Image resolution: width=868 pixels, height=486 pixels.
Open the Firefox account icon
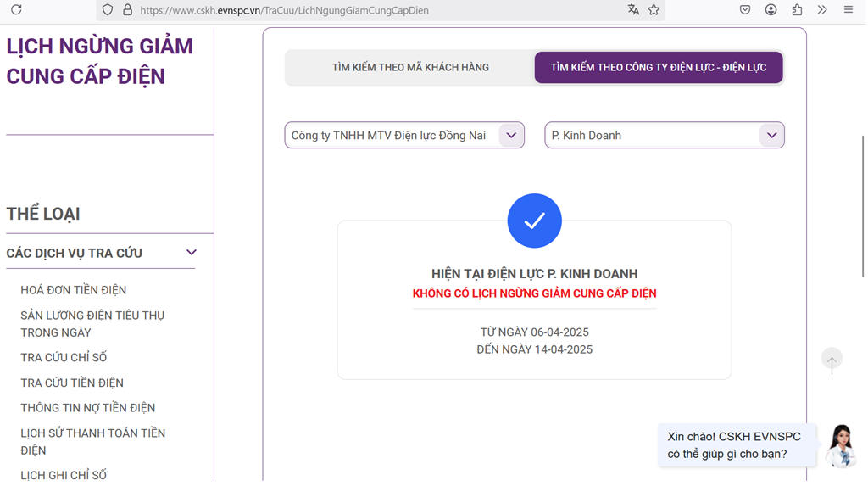click(x=771, y=10)
